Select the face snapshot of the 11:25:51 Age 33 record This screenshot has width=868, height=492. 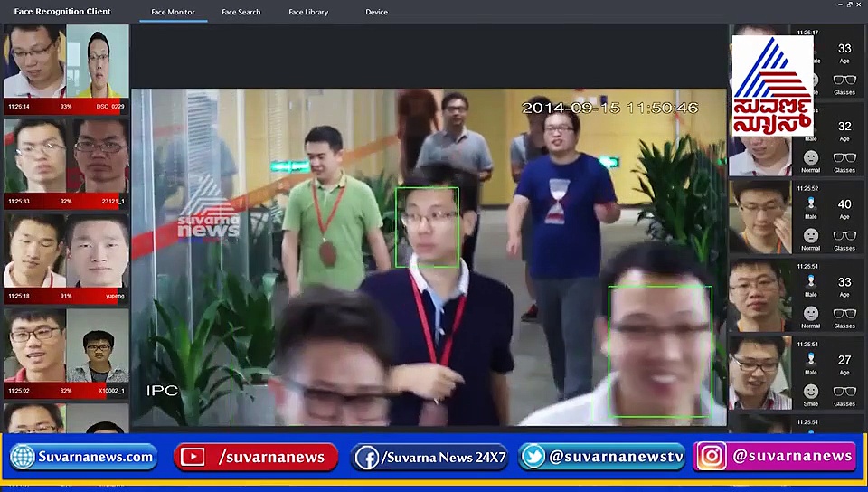760,296
